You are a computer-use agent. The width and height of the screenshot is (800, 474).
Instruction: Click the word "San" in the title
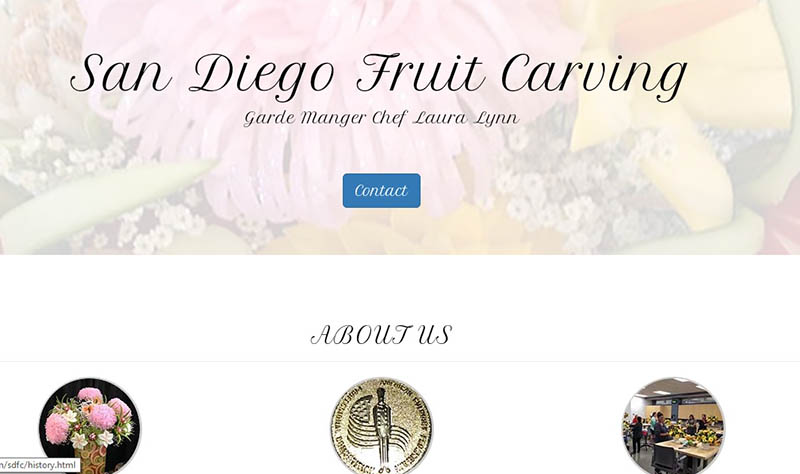(121, 73)
